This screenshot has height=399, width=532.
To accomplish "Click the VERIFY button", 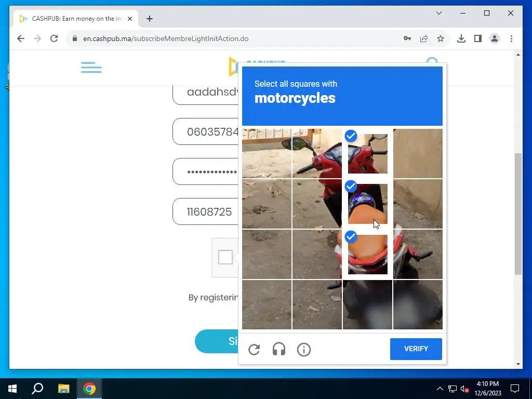I will click(416, 349).
